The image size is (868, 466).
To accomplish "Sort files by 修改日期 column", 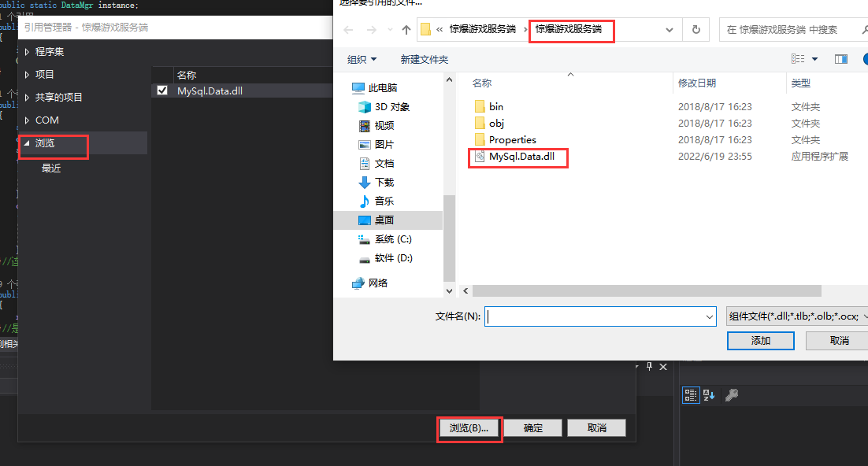I will click(x=697, y=83).
